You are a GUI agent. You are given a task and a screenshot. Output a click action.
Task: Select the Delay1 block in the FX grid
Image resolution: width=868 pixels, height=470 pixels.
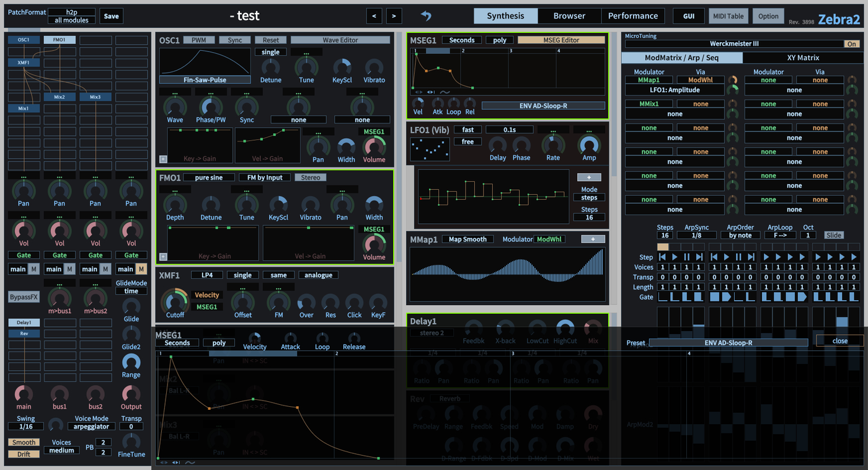click(24, 322)
